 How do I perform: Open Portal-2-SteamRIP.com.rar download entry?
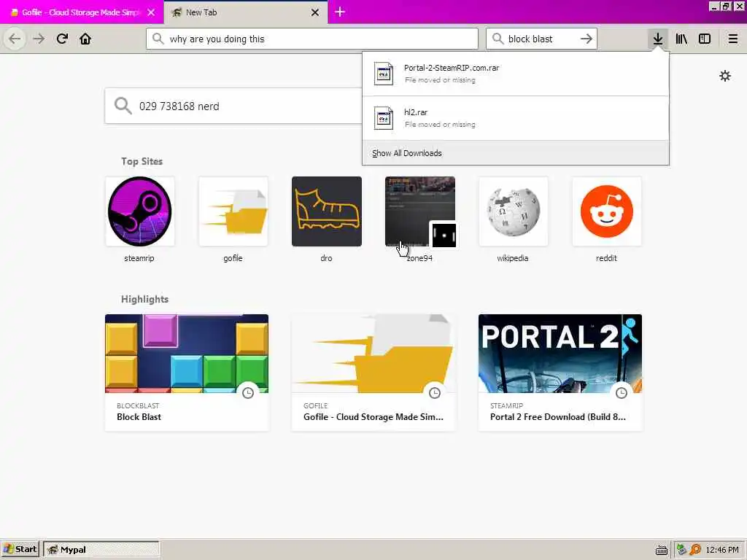[516, 74]
